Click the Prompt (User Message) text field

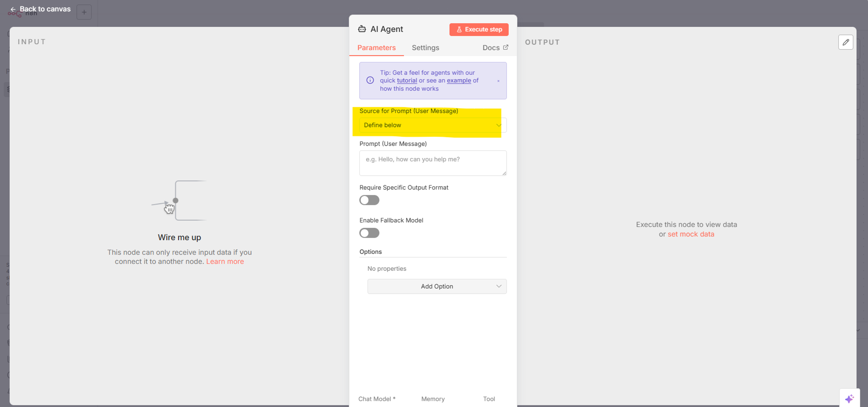(432, 163)
